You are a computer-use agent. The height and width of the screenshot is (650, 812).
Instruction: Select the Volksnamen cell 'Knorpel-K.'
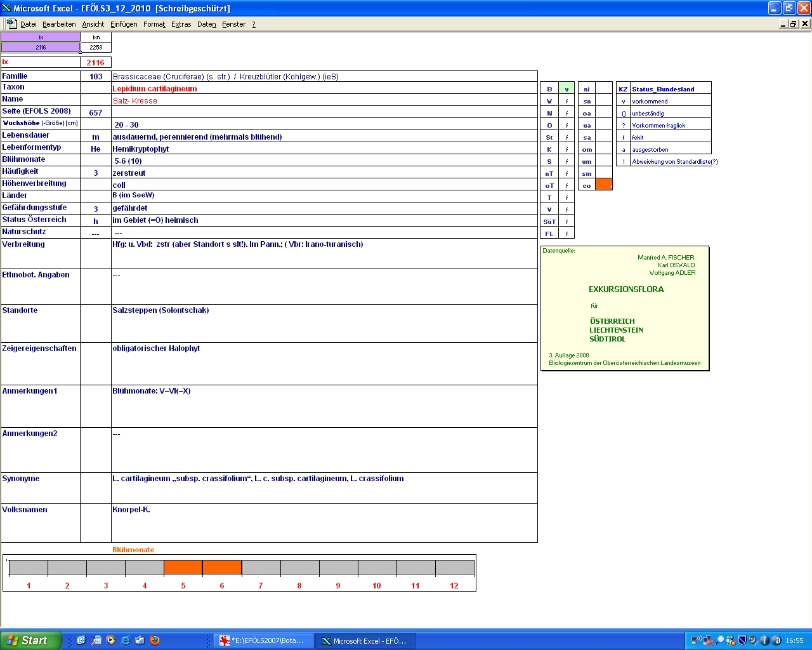(324, 523)
